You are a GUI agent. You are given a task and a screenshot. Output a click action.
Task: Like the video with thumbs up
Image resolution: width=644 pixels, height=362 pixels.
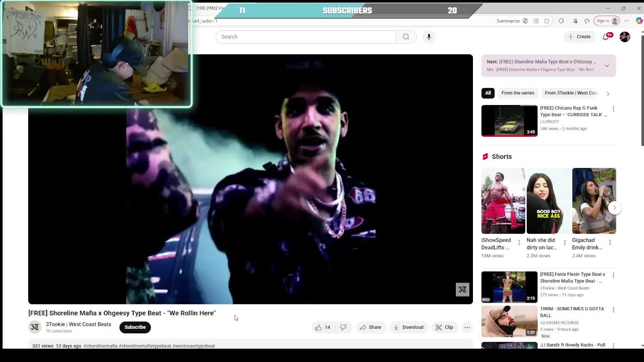[323, 327]
